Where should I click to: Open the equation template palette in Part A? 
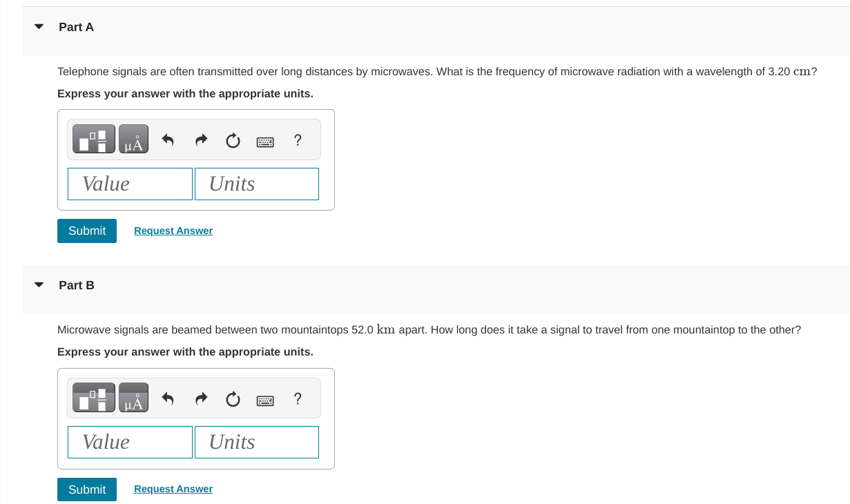pos(93,138)
